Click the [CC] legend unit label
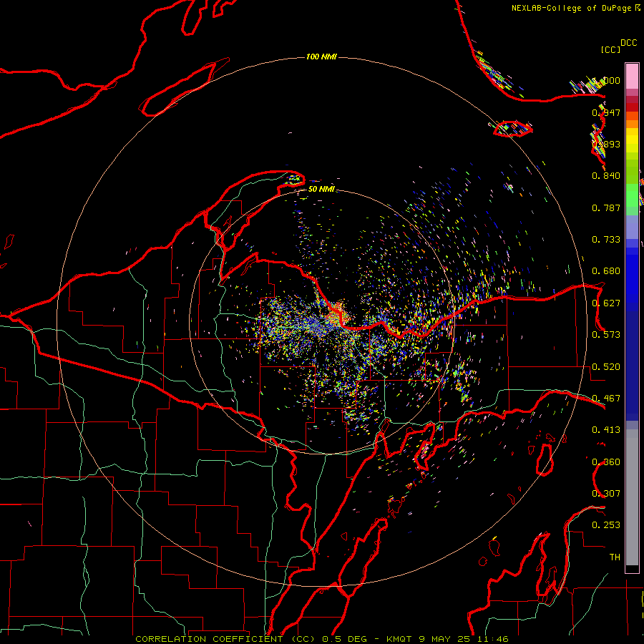This screenshot has width=644, height=644. click(x=610, y=49)
